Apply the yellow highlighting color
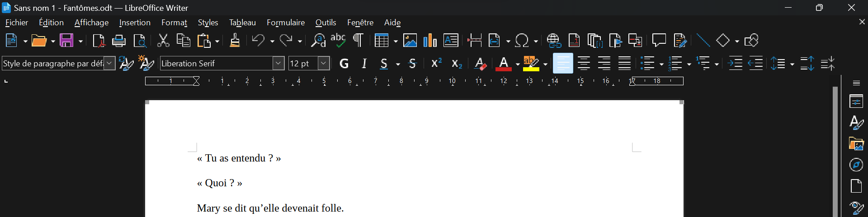Viewport: 868px width, 217px height. [531, 64]
